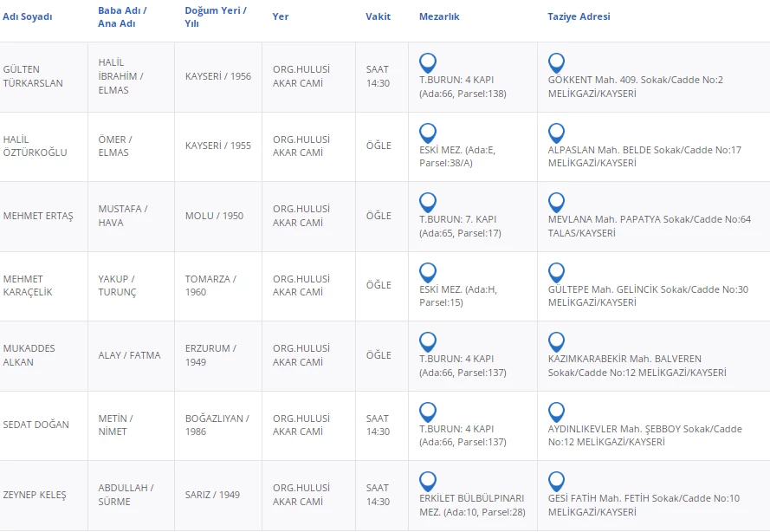Screen dimensions: 770x532
Task: Click cemetery pin for Zeynep Keleş
Action: [x=428, y=482]
